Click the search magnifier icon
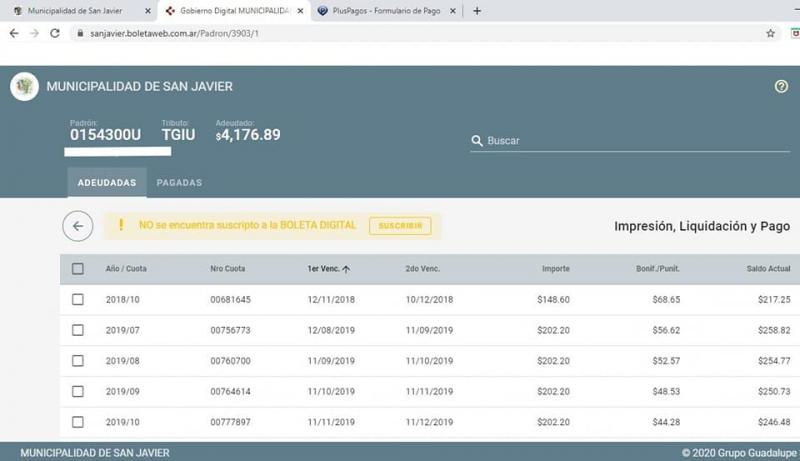This screenshot has height=461, width=800. tap(477, 141)
